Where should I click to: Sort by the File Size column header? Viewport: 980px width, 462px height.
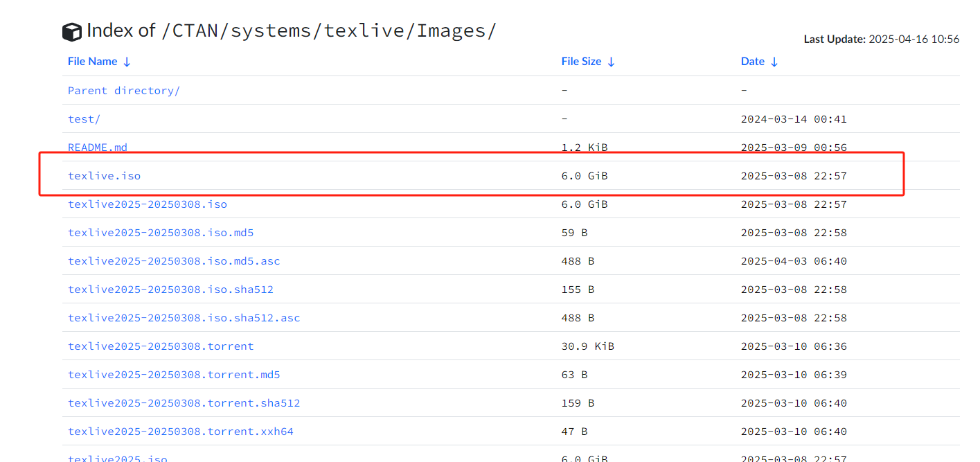point(588,62)
